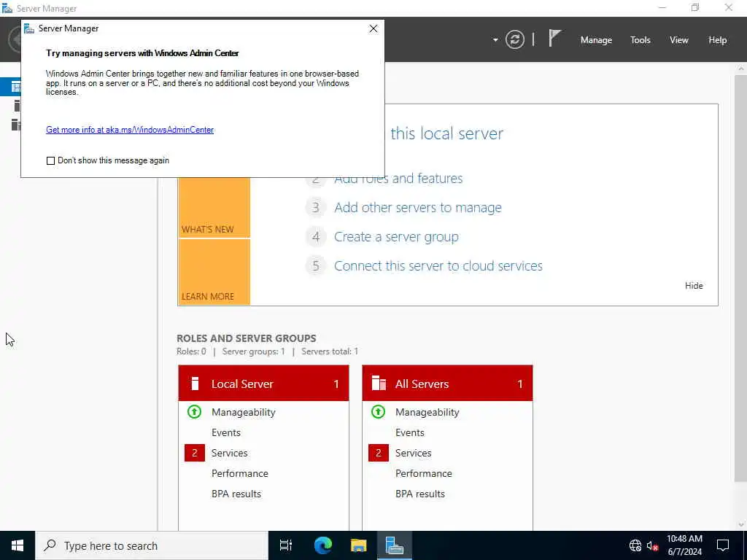Open the Action Center notification icon
Viewport: 747px width, 560px height.
click(x=723, y=545)
